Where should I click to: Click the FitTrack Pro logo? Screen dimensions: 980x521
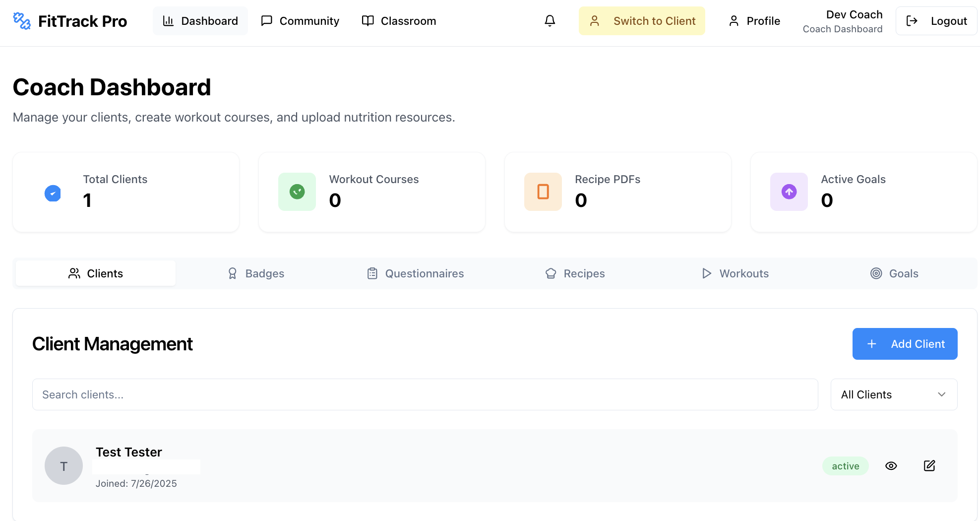tap(70, 21)
